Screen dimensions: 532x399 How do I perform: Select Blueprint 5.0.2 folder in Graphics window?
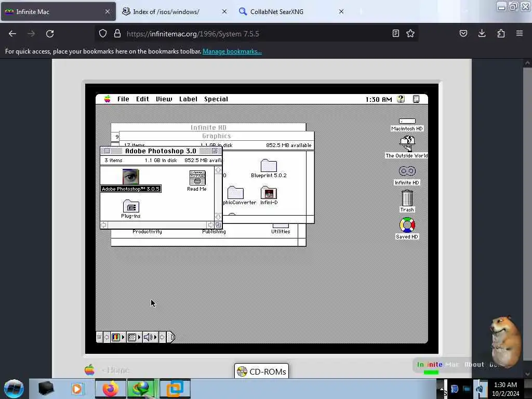tap(269, 166)
